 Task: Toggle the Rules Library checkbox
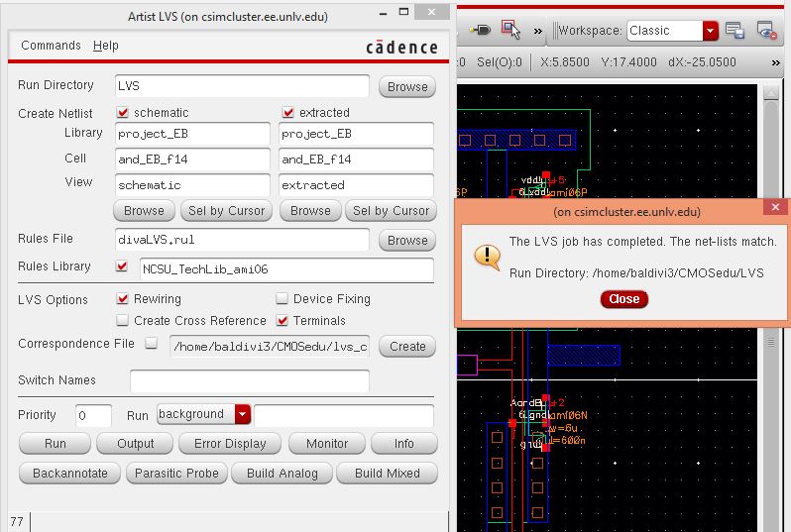pyautogui.click(x=123, y=266)
